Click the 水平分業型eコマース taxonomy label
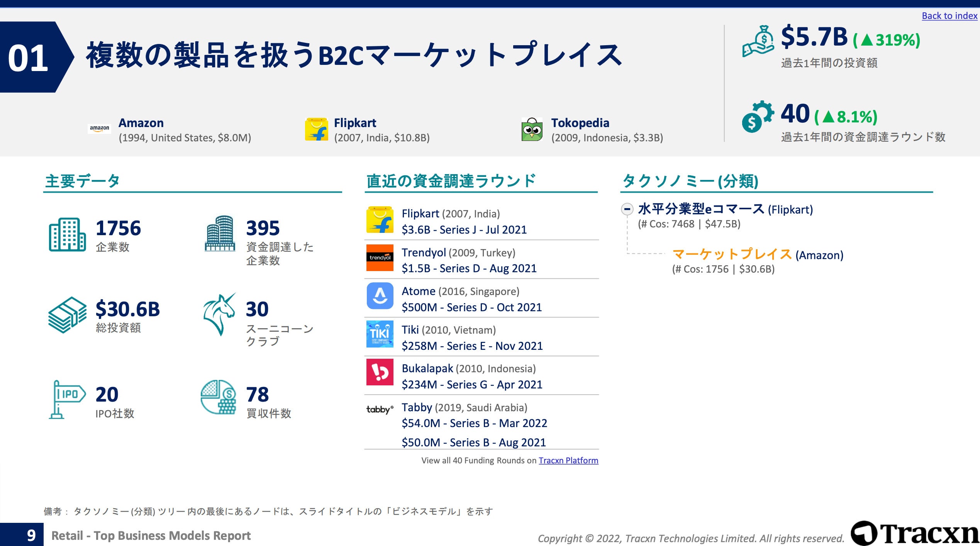The image size is (980, 546). (700, 209)
